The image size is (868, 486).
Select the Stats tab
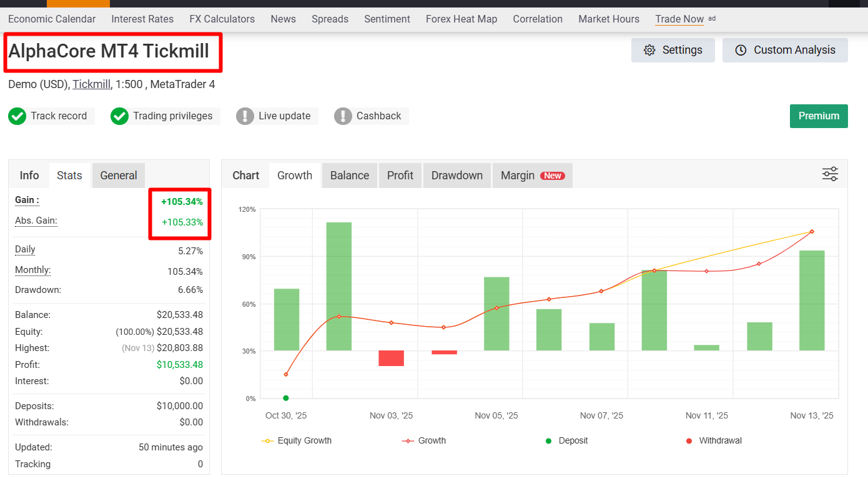69,176
